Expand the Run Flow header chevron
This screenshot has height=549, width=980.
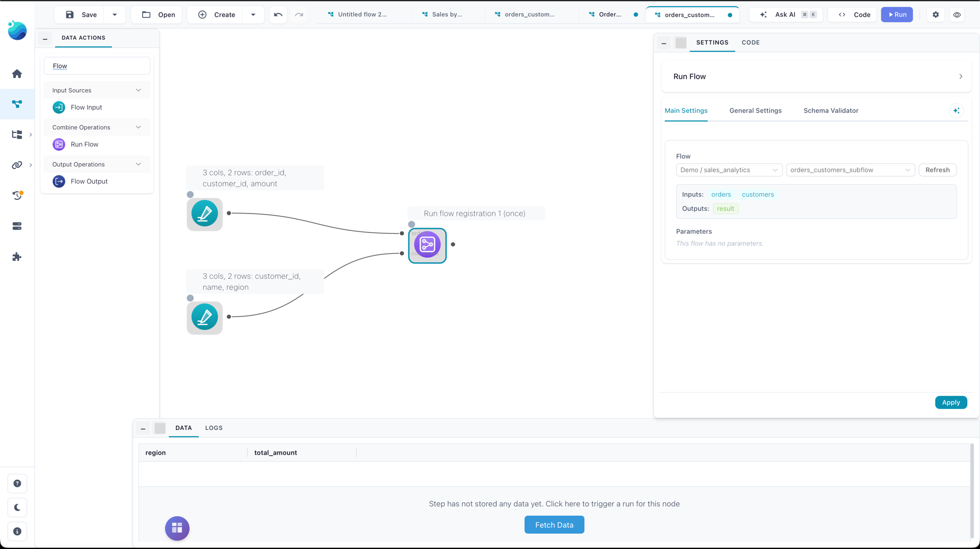[x=961, y=77]
